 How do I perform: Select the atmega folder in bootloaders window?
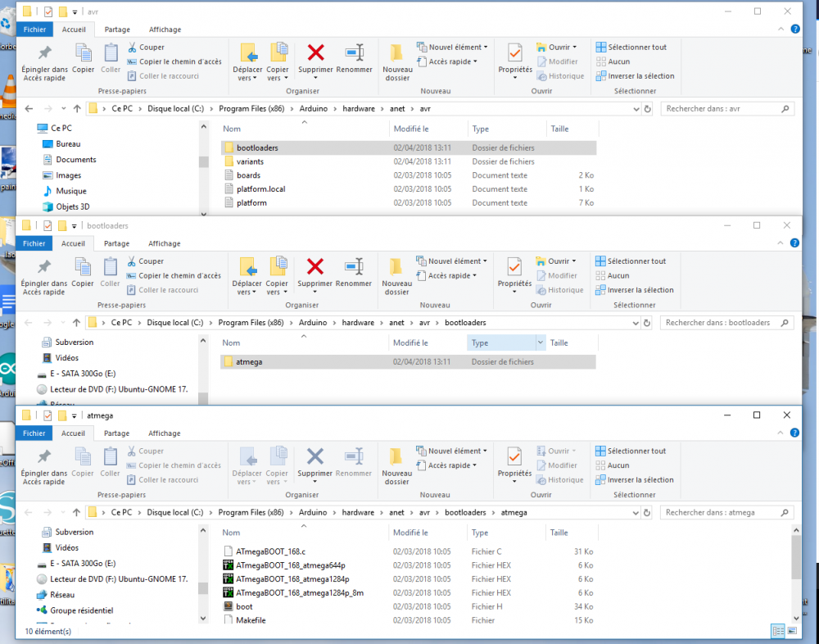pyautogui.click(x=407, y=361)
